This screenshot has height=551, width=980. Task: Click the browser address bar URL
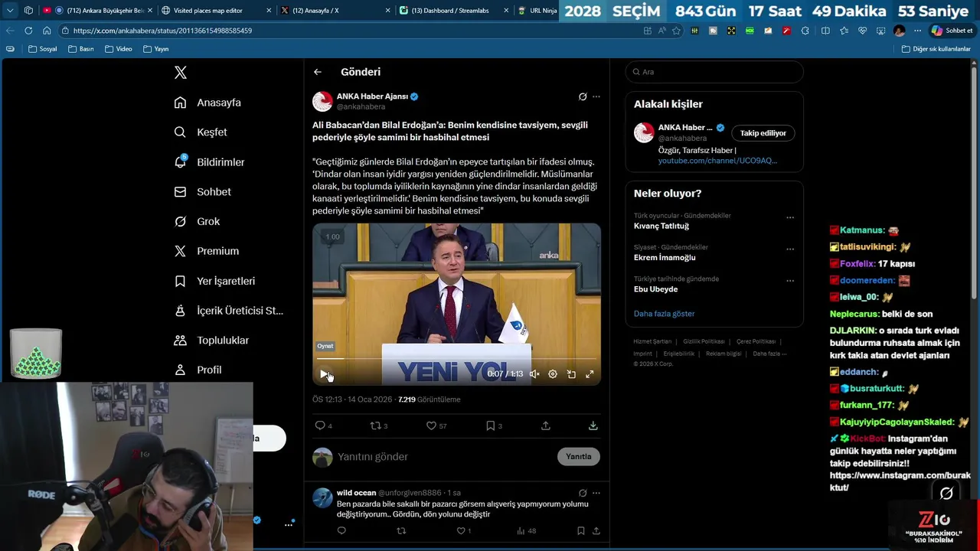pyautogui.click(x=162, y=31)
